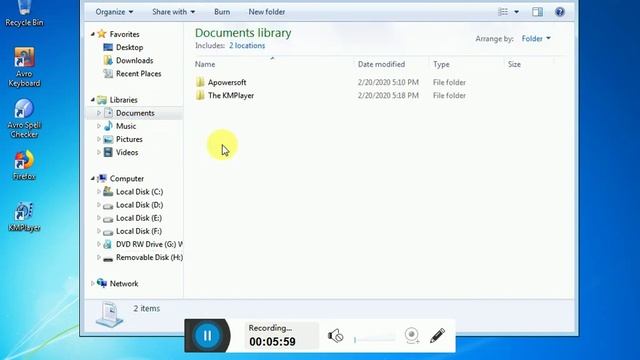
Task: Open Local Disk (E:)
Action: pyautogui.click(x=139, y=218)
